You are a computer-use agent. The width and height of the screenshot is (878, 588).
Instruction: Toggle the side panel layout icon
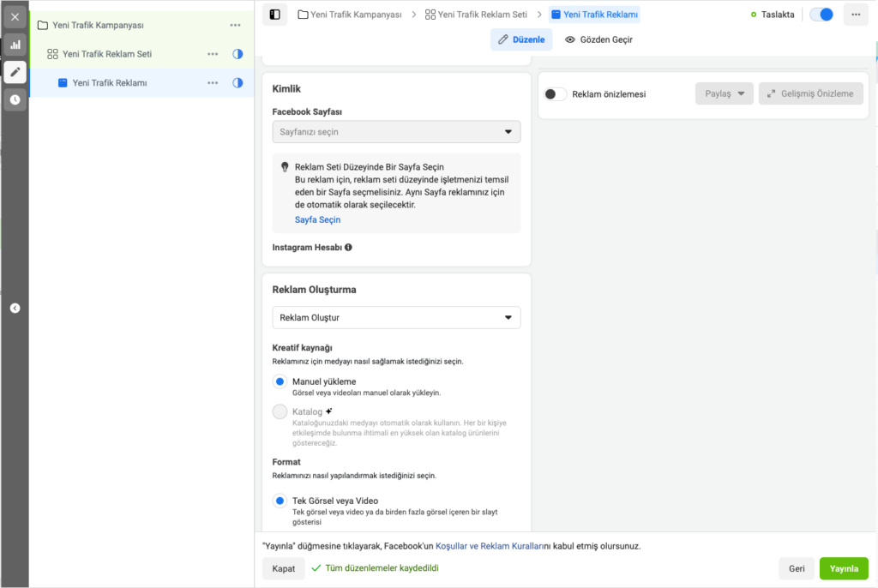274,15
